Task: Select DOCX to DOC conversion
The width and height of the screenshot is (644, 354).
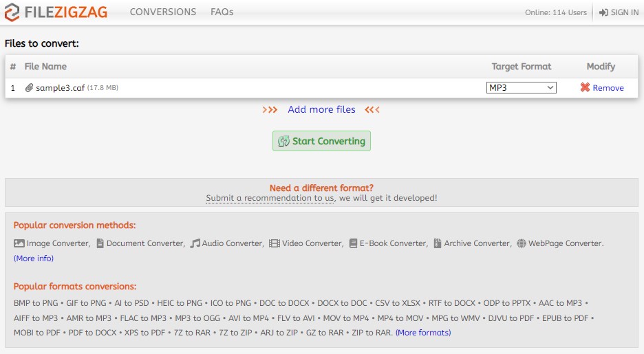Action: coord(342,303)
